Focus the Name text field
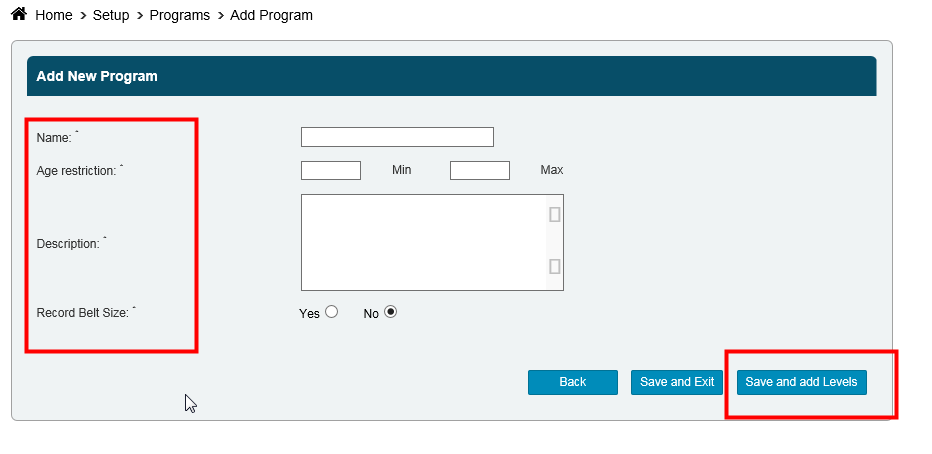Image resolution: width=932 pixels, height=454 pixels. point(397,137)
